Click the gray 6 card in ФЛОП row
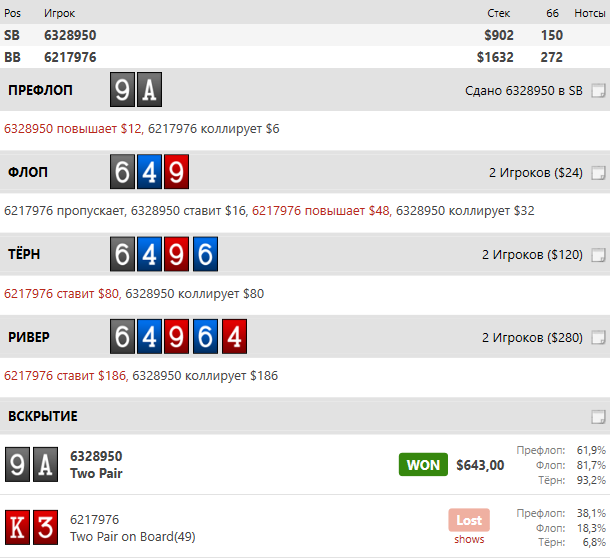The image size is (613, 559). tap(122, 172)
